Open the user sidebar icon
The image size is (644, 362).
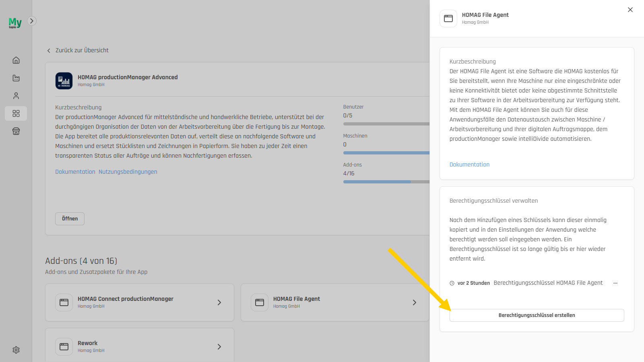(x=16, y=96)
